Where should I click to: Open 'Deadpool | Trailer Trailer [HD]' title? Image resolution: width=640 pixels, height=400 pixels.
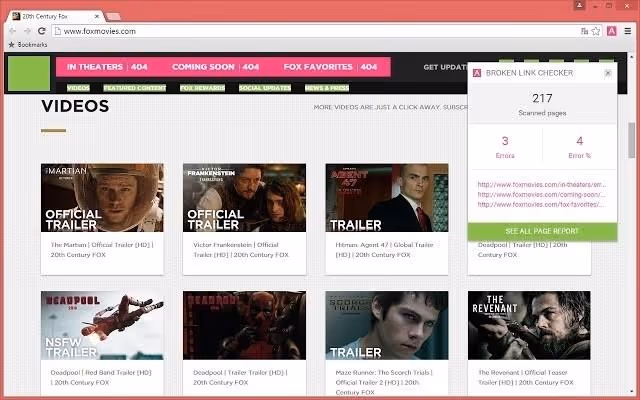[x=240, y=378]
